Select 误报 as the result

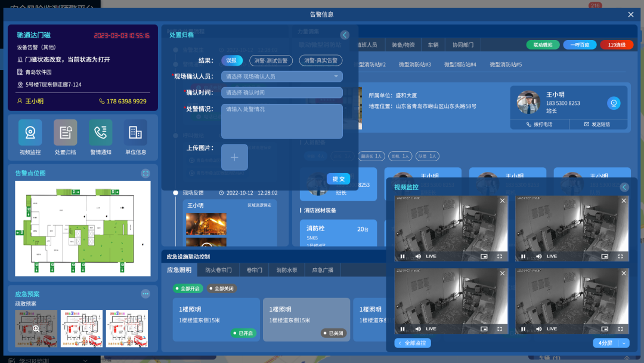231,60
